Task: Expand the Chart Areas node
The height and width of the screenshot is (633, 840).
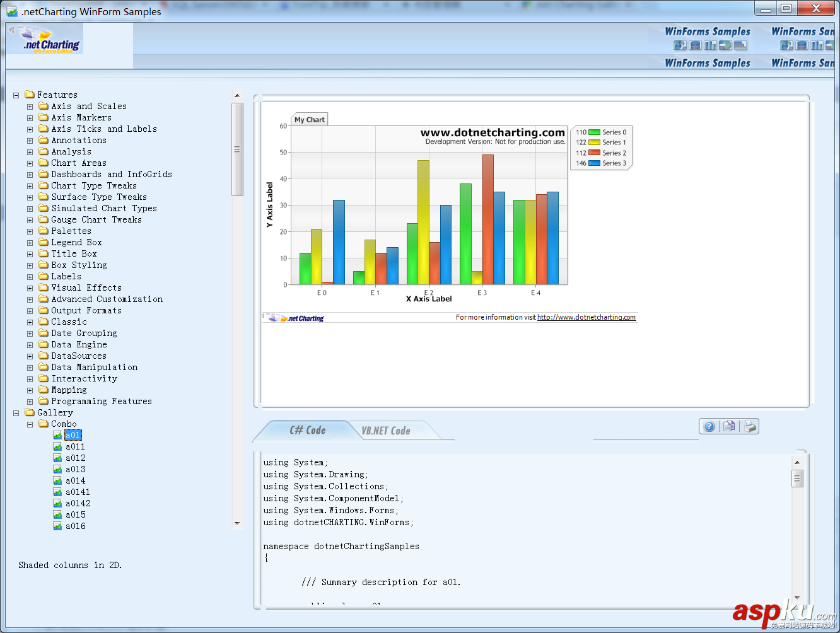Action: [30, 163]
